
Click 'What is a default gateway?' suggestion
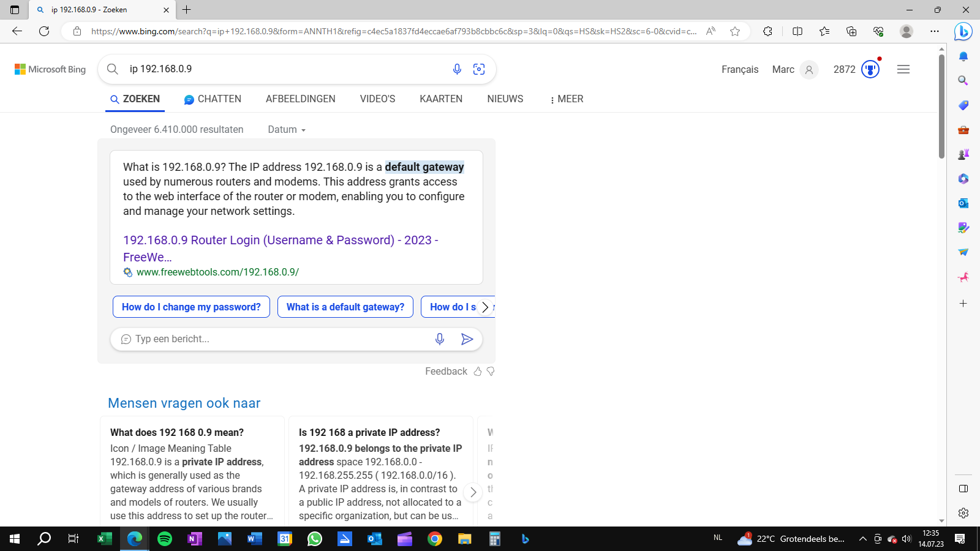pyautogui.click(x=345, y=307)
